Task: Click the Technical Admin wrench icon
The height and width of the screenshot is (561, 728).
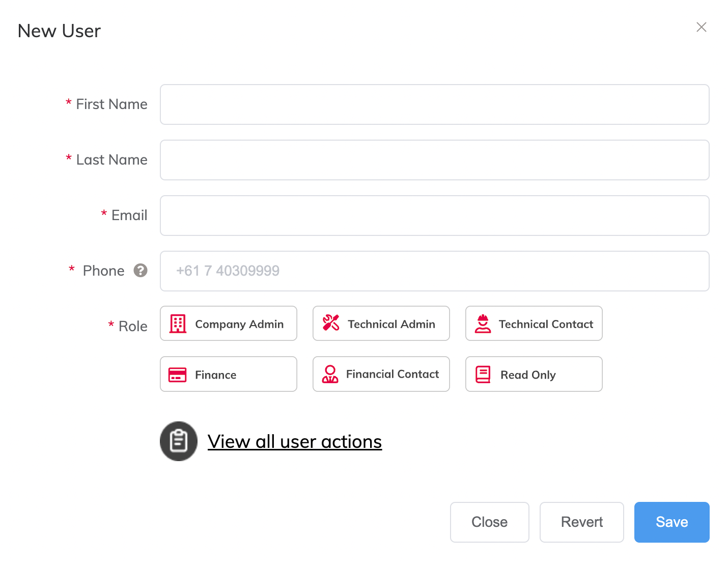Action: click(x=330, y=323)
